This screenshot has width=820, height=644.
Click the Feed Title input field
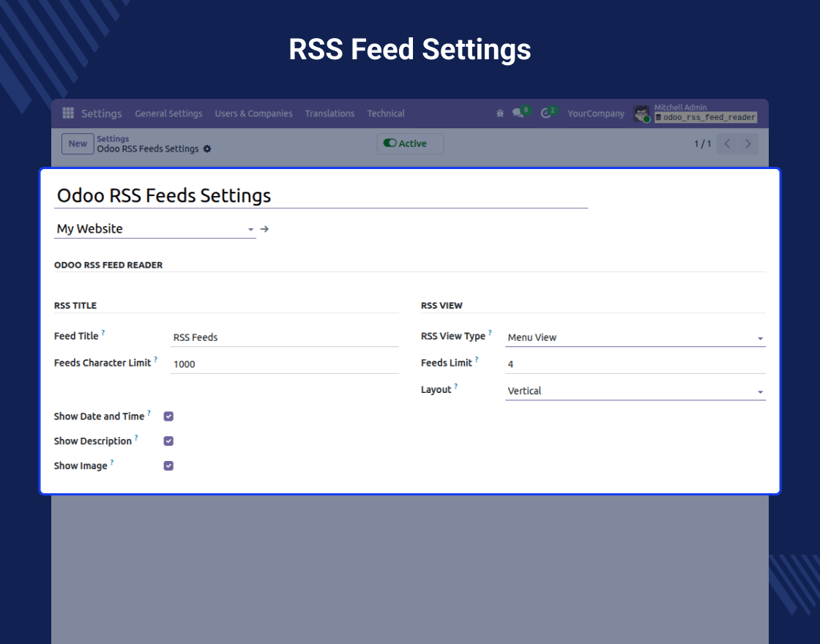[284, 337]
